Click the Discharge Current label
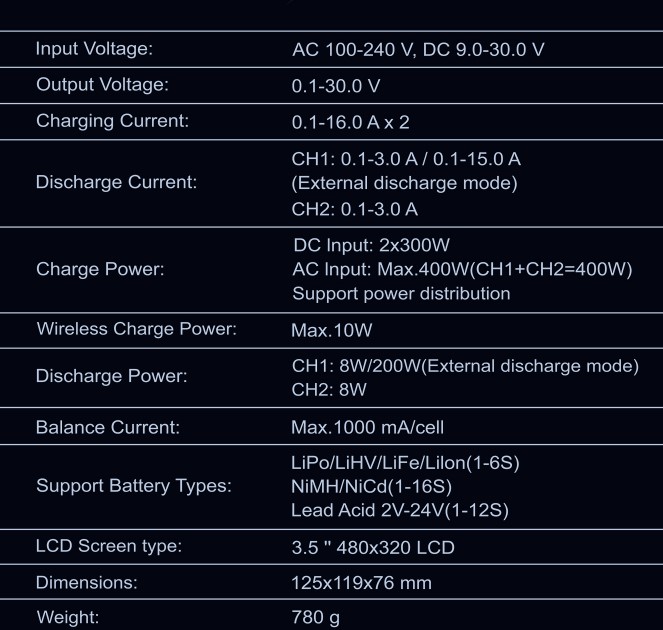Screen dimensions: 663x630 tap(116, 183)
